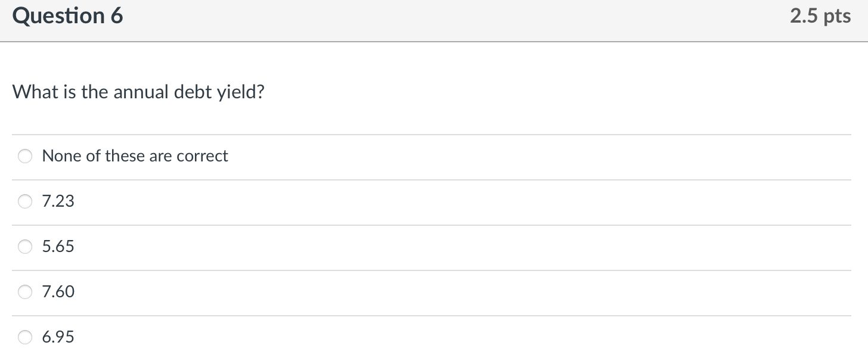This screenshot has width=868, height=361.
Task: Click the 6.95 answer label text
Action: pos(58,337)
